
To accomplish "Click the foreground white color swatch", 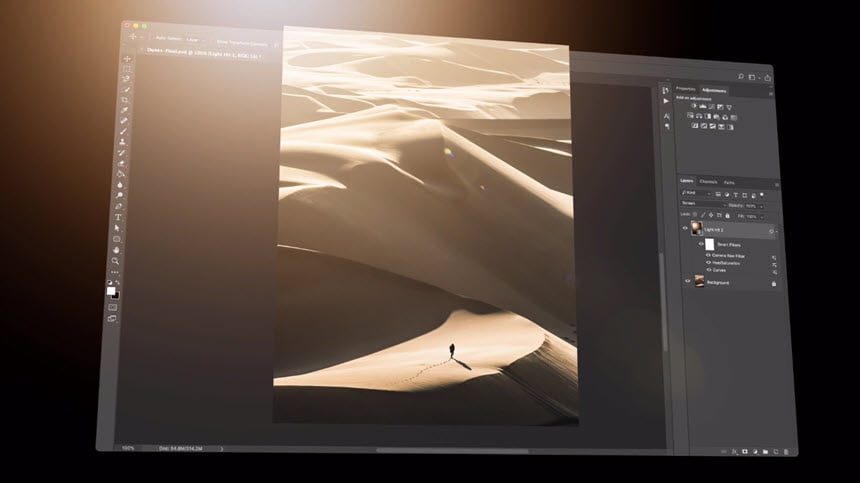I will [111, 292].
